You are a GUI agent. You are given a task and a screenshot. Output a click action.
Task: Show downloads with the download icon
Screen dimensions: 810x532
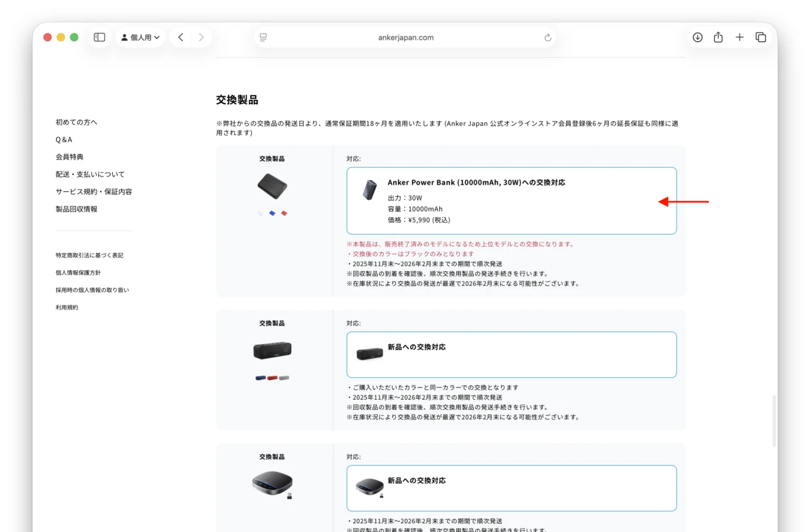pos(697,37)
